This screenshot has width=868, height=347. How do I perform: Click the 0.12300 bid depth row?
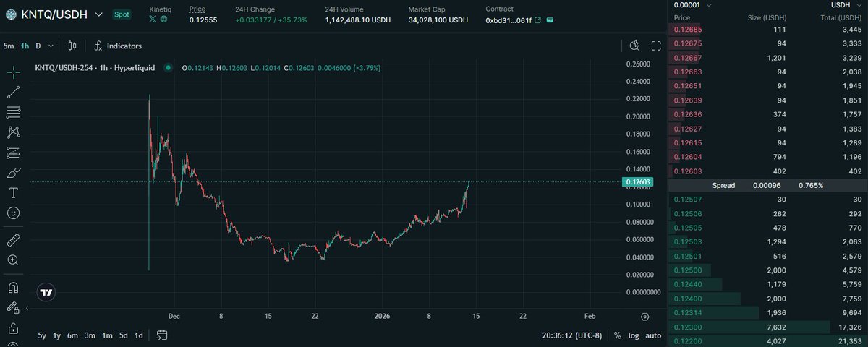click(x=767, y=327)
